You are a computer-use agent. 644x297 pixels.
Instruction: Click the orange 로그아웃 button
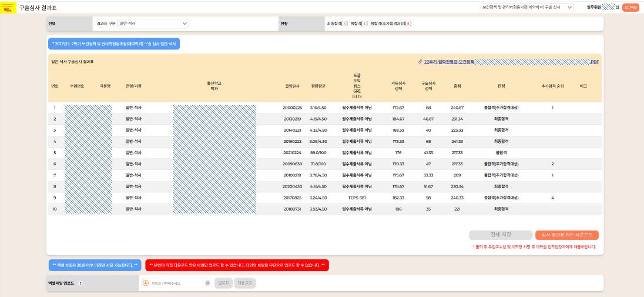click(x=630, y=8)
